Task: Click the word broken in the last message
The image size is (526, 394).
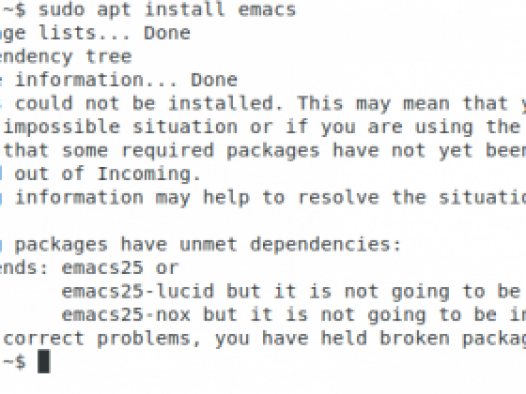Action: point(415,338)
